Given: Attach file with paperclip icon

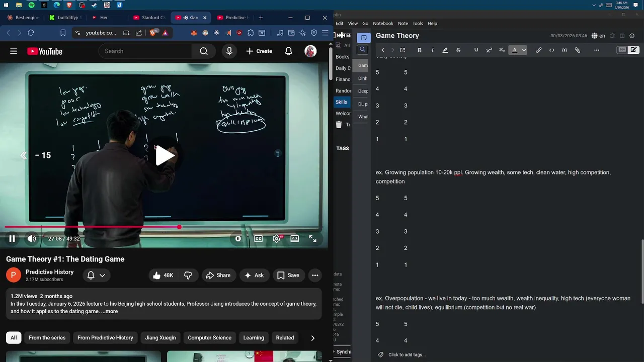Looking at the screenshot, I should coord(578,50).
